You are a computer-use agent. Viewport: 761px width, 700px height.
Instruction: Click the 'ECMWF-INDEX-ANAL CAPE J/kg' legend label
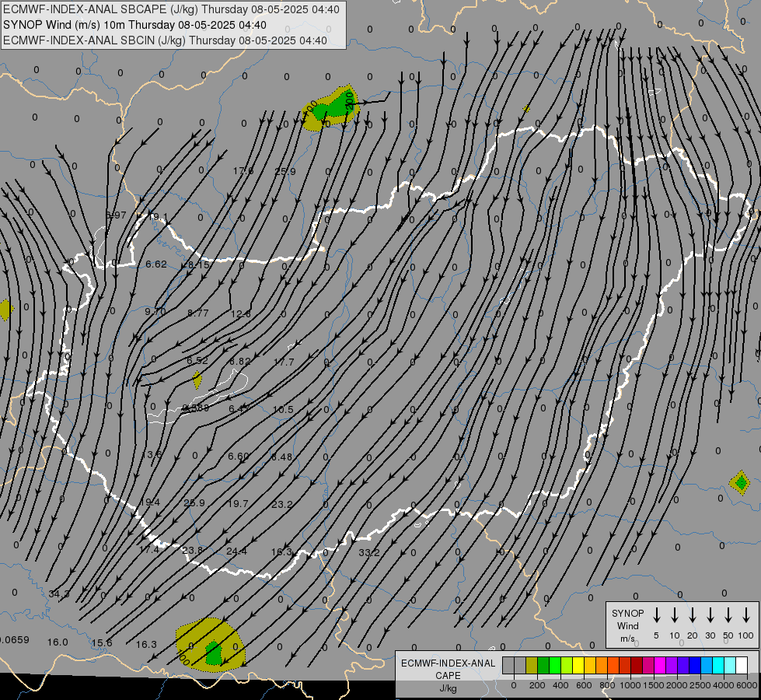pos(448,676)
